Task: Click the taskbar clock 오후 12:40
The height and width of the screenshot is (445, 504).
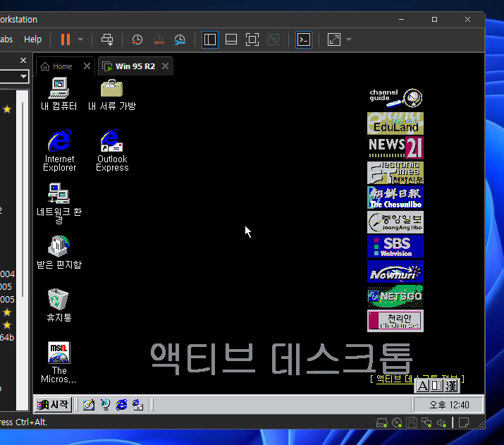Action: (x=449, y=405)
